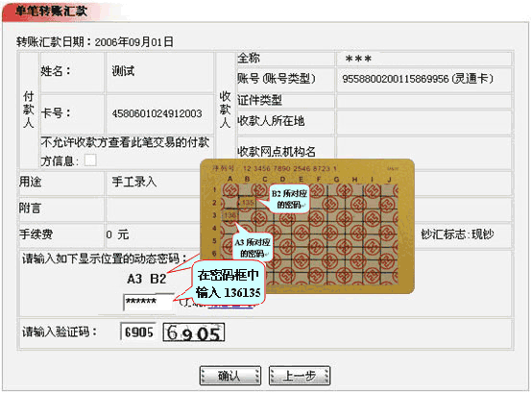Go back using 上一步 button
The image size is (532, 394).
(300, 376)
